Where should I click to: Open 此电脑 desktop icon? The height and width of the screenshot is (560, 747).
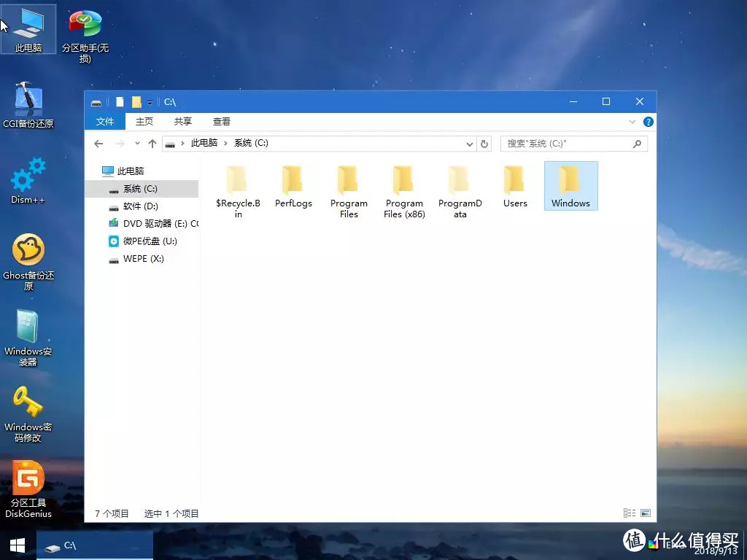click(28, 26)
